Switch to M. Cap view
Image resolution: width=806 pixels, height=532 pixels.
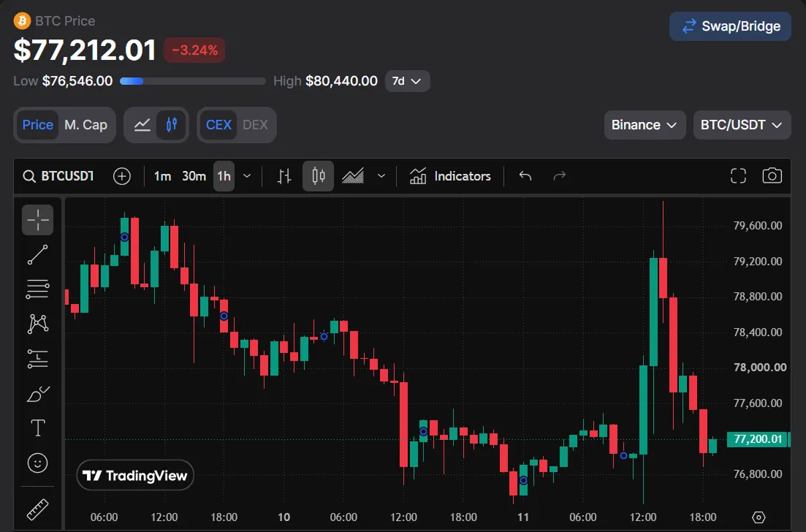pos(85,125)
